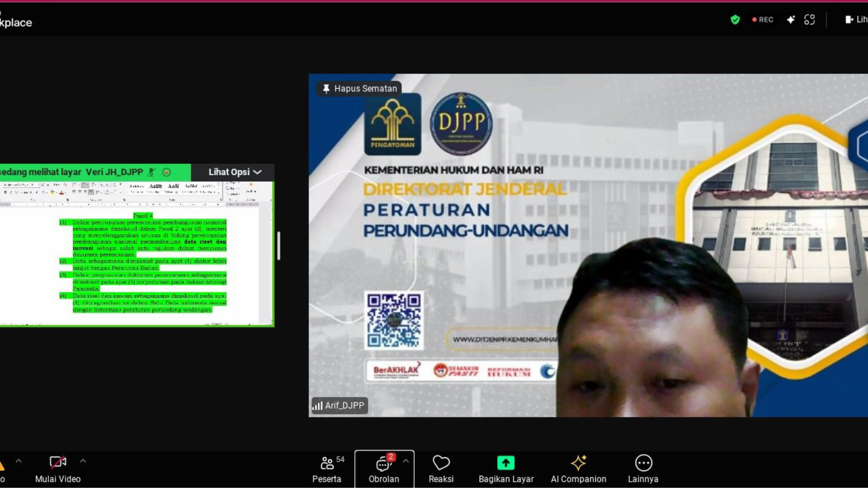Screen dimensions: 868x488
Task: Open the Lainnya more options menu
Action: 643,469
